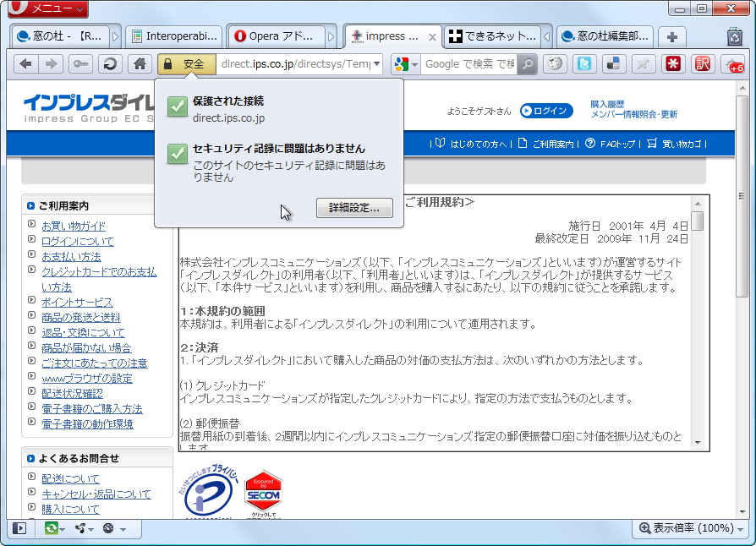This screenshot has width=756, height=546.
Task: Reload the page using the refresh icon
Action: 110,64
